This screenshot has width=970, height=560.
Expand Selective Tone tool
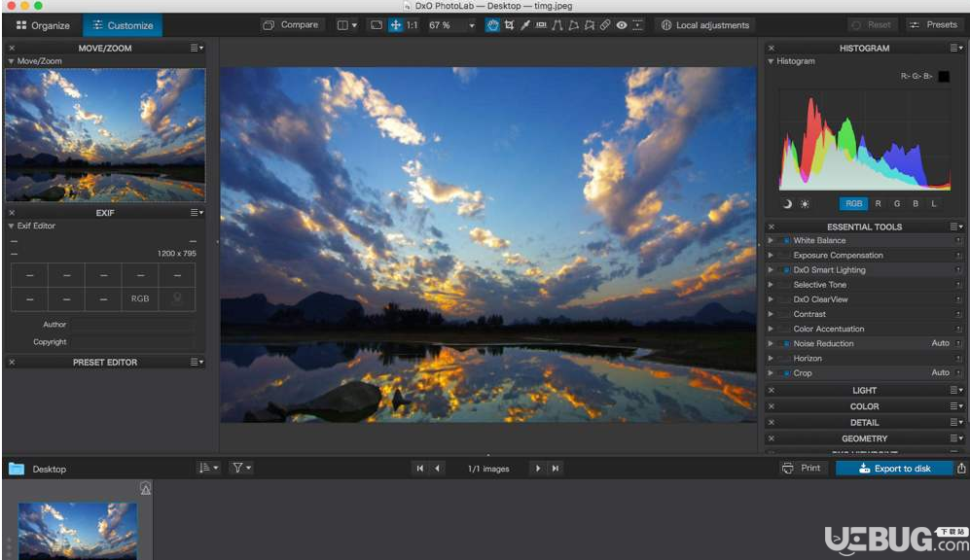771,285
